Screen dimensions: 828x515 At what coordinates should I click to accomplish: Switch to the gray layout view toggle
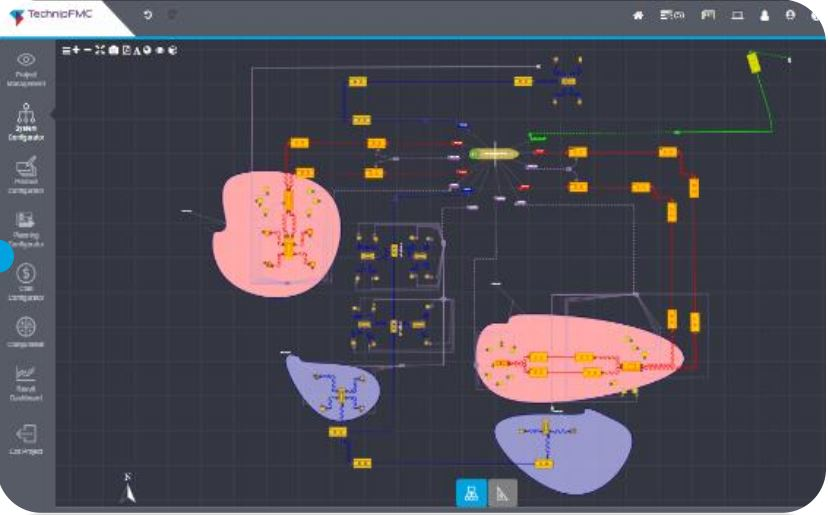pos(502,493)
